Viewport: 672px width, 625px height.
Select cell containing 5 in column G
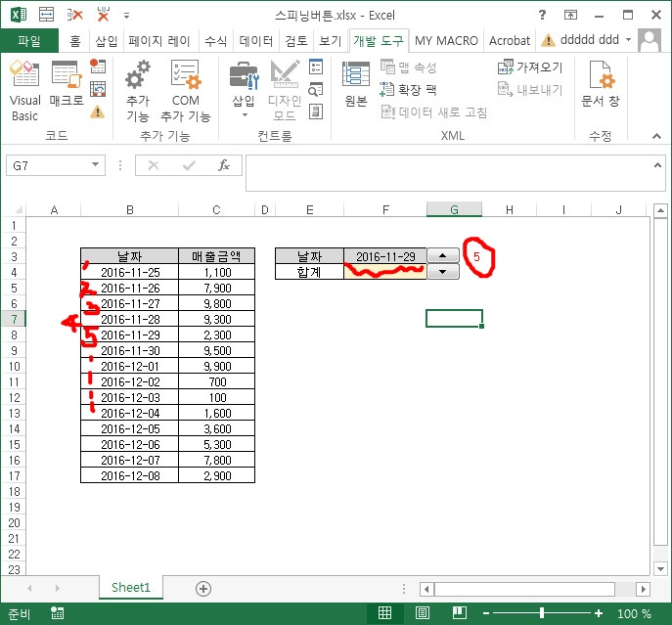click(476, 256)
